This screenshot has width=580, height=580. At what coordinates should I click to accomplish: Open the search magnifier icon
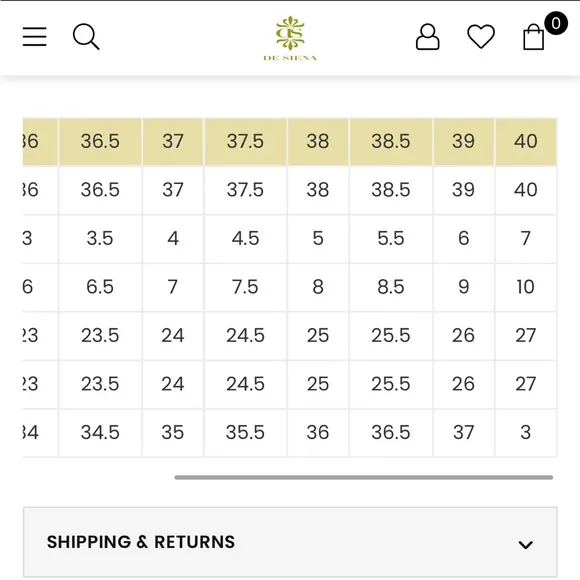[86, 37]
